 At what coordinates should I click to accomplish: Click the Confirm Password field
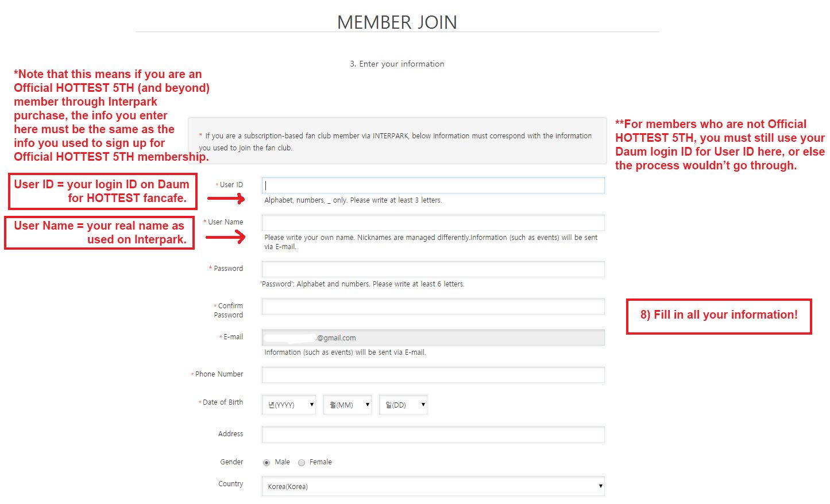pos(433,307)
